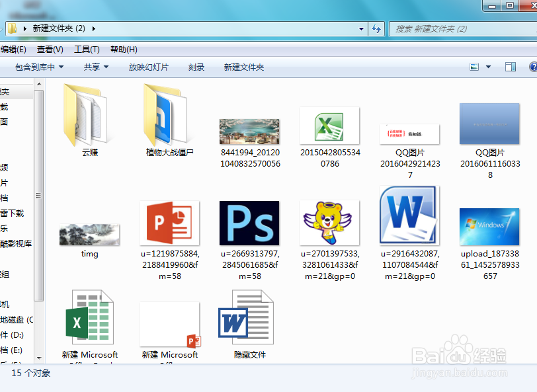The image size is (537, 392).
Task: Select 酷影视库 in navigation pane
Action: point(16,243)
